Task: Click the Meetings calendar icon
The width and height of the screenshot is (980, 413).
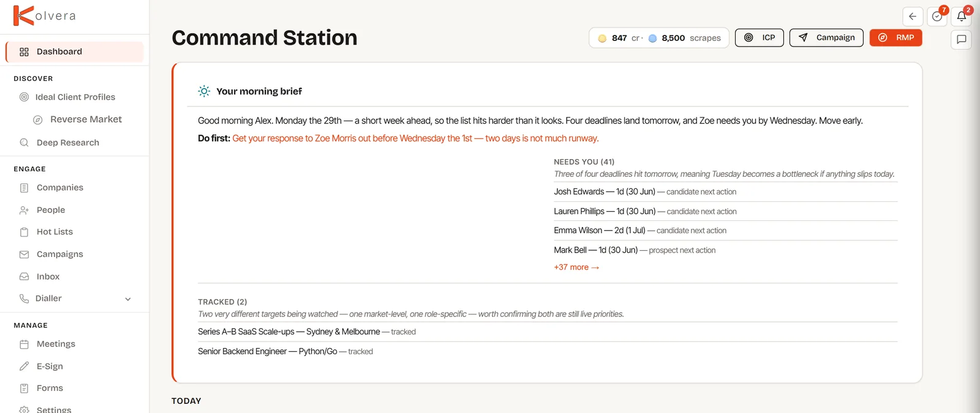Action: click(x=24, y=344)
